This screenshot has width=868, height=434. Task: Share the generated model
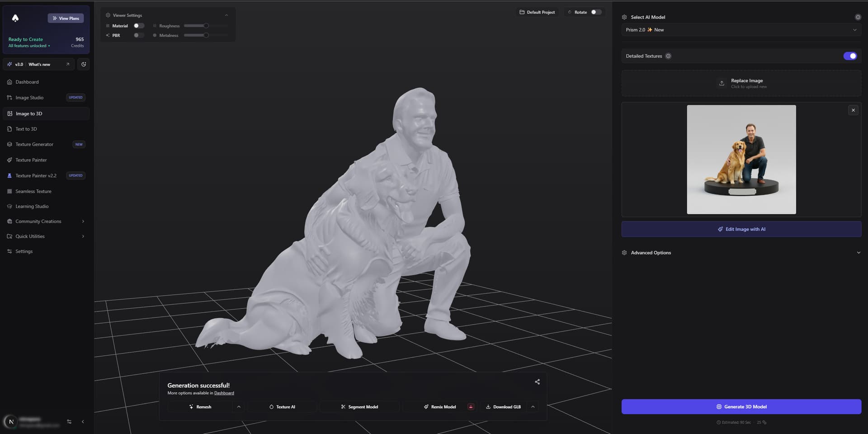click(x=537, y=382)
